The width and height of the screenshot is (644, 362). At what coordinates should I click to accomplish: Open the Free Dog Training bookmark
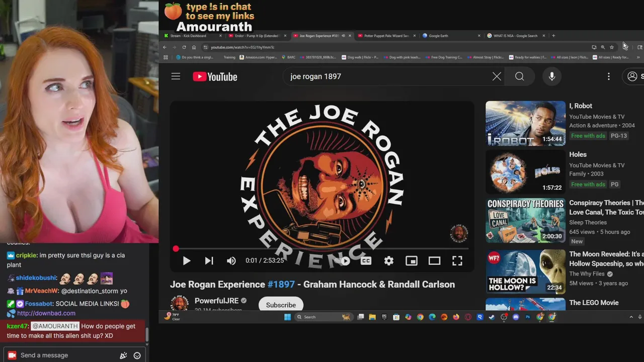443,57
